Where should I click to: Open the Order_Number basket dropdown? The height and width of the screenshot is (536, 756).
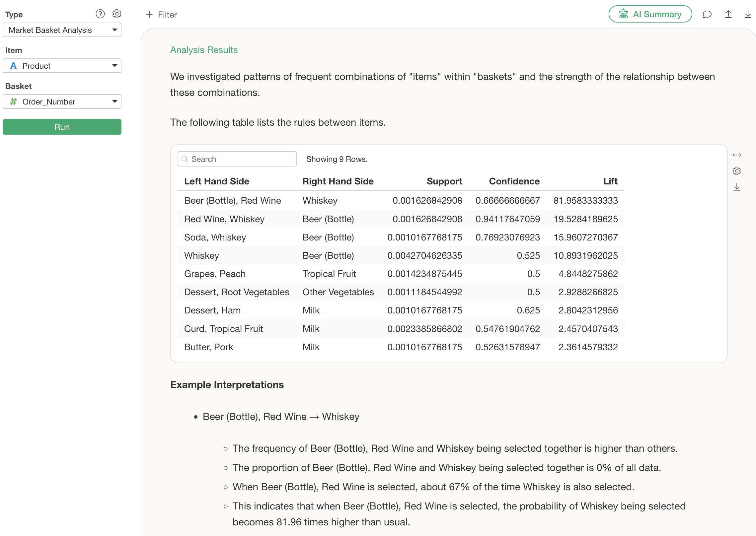click(x=62, y=101)
